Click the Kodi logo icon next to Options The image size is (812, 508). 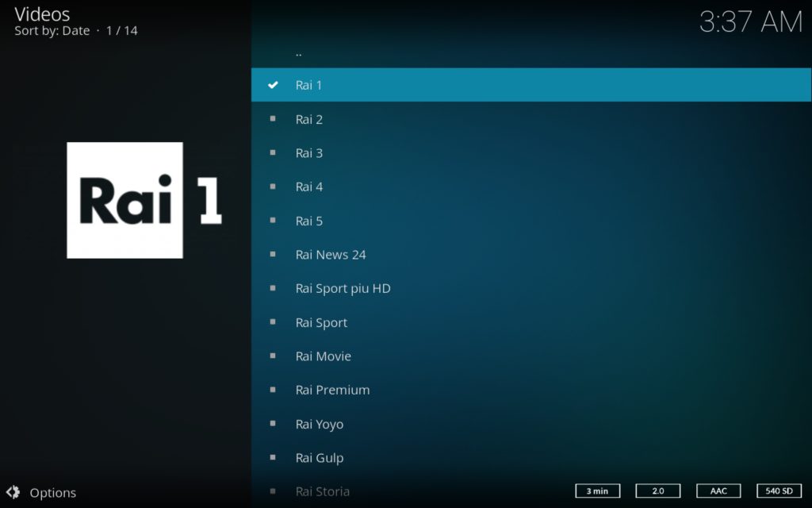tap(13, 492)
